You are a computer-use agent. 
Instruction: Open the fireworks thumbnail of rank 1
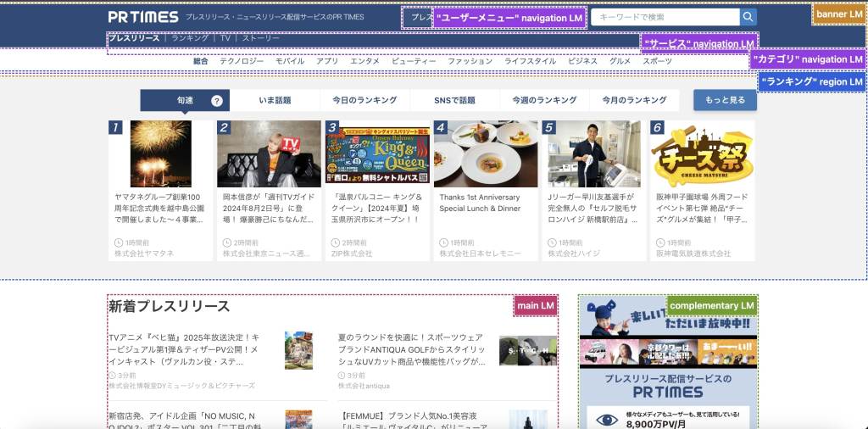160,154
